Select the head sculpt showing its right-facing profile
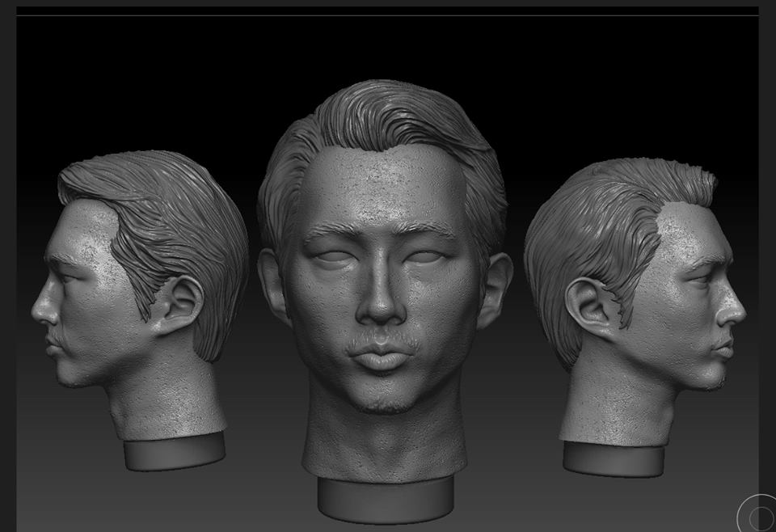Image resolution: width=776 pixels, height=532 pixels. click(x=635, y=317)
